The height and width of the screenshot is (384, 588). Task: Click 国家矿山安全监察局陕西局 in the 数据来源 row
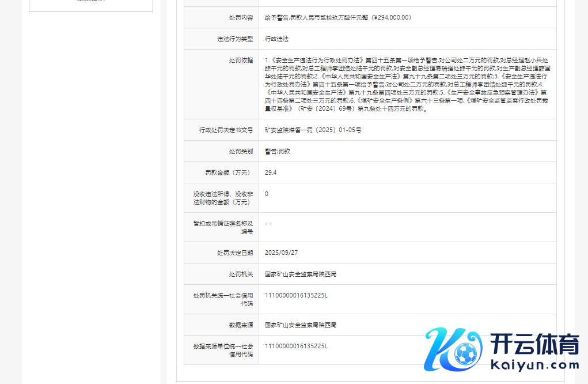pyautogui.click(x=300, y=325)
